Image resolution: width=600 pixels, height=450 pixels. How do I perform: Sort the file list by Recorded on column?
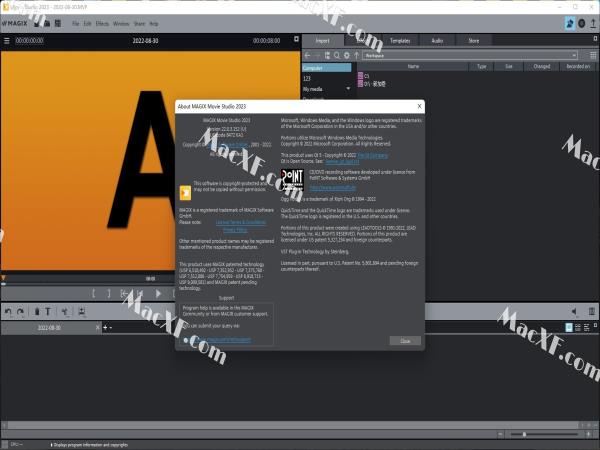coord(578,67)
